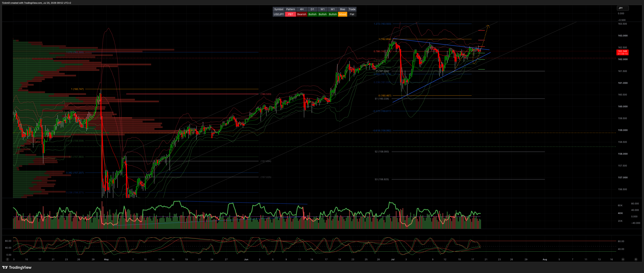Click the 163.000 price scale label

click(623, 36)
